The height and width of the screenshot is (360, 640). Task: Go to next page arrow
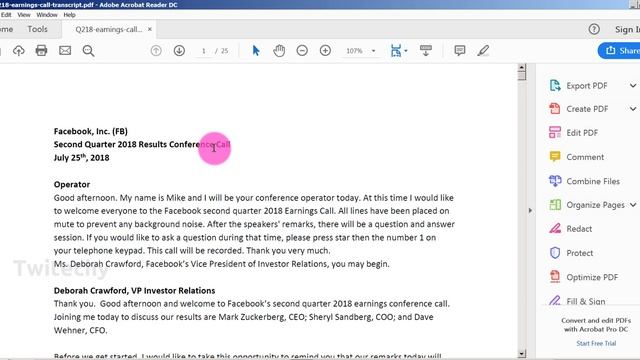point(179,51)
